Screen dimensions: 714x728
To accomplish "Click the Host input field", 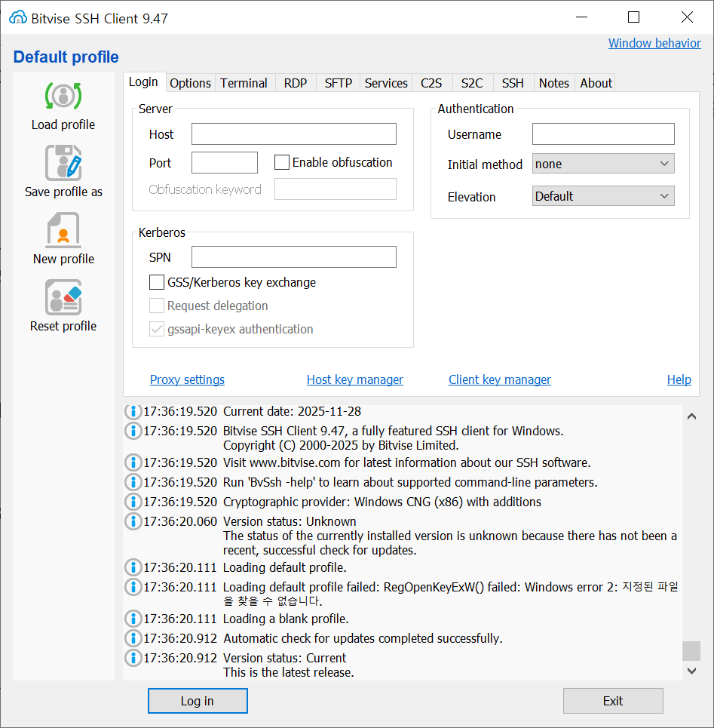I will (293, 134).
